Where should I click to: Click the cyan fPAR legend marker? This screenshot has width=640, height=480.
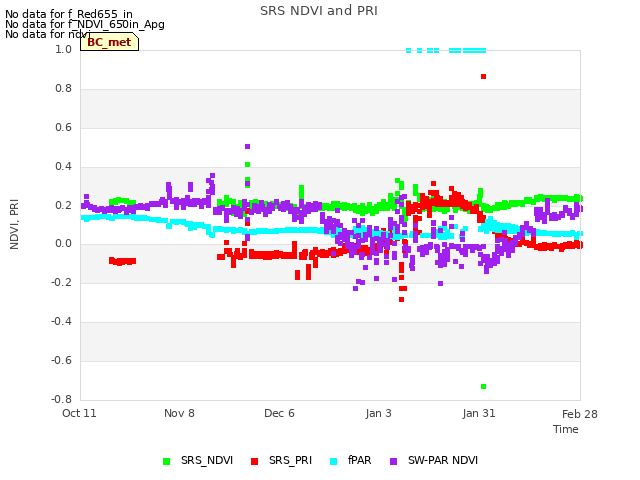pyautogui.click(x=333, y=461)
